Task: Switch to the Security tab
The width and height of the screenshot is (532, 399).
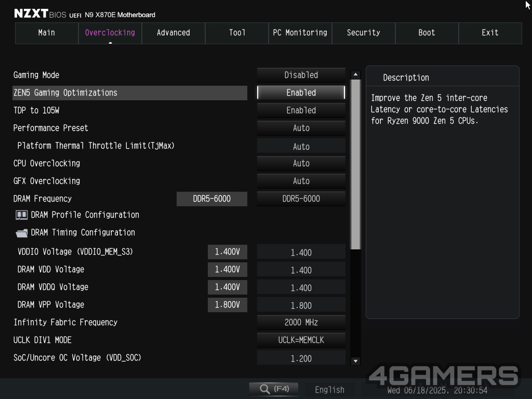Action: pyautogui.click(x=363, y=33)
